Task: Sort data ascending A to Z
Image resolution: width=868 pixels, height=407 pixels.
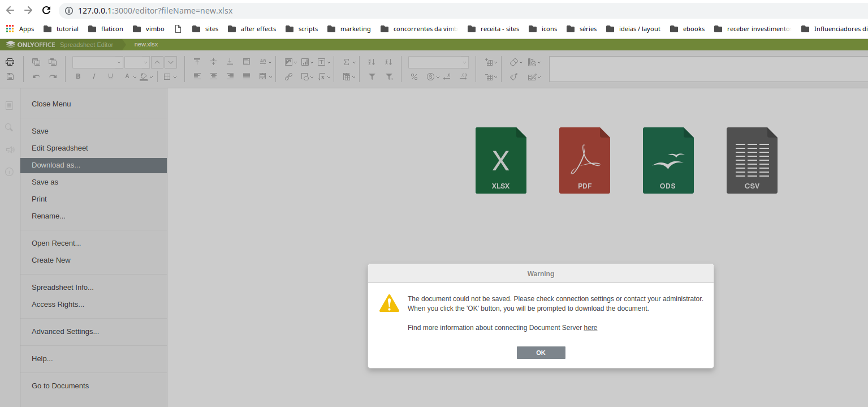Action: (x=371, y=62)
